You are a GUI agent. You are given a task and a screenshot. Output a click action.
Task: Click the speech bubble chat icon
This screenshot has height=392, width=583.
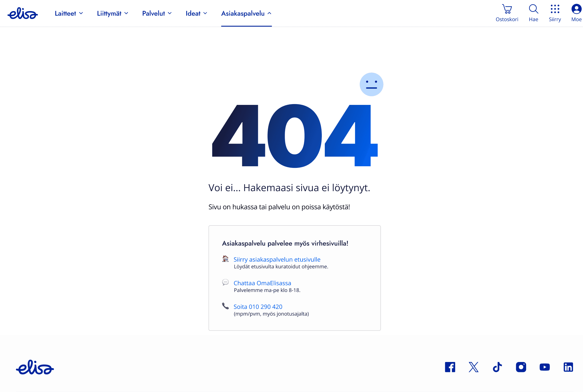click(225, 282)
